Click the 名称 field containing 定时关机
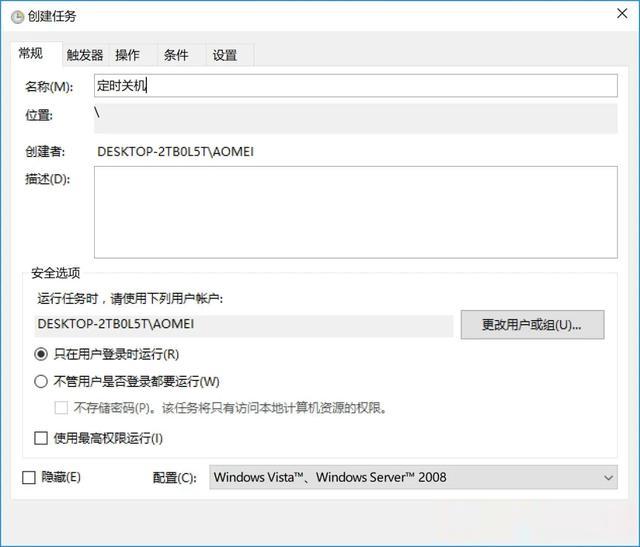Viewport: 640px width, 547px height. tap(356, 85)
